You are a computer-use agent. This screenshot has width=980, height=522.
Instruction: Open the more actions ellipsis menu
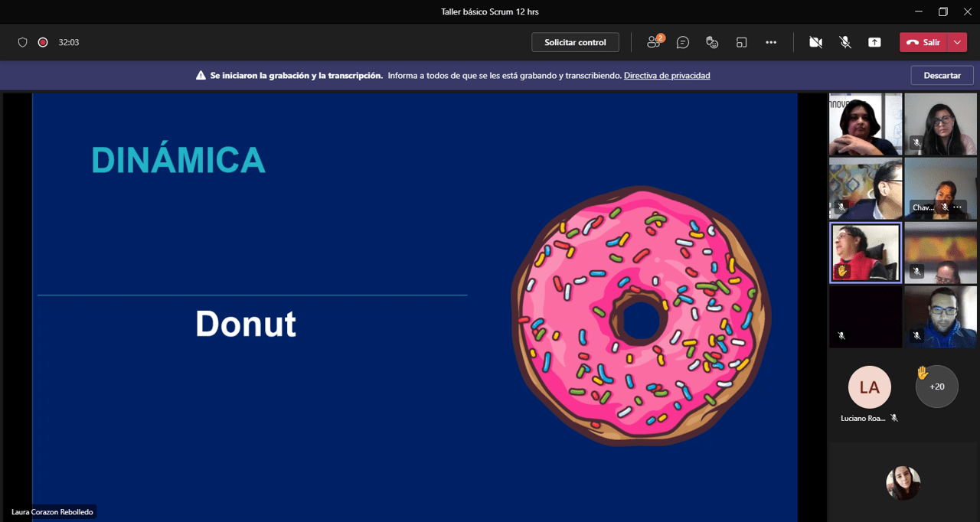tap(771, 43)
